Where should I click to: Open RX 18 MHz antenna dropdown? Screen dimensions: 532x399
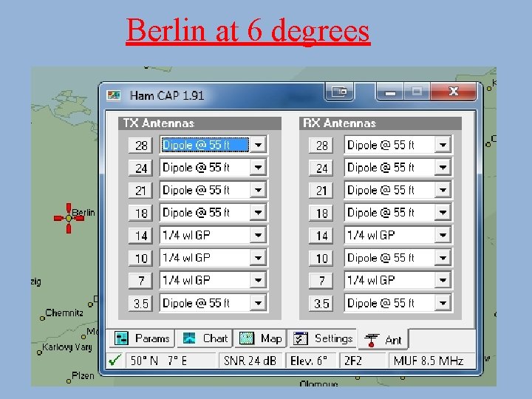(x=443, y=213)
